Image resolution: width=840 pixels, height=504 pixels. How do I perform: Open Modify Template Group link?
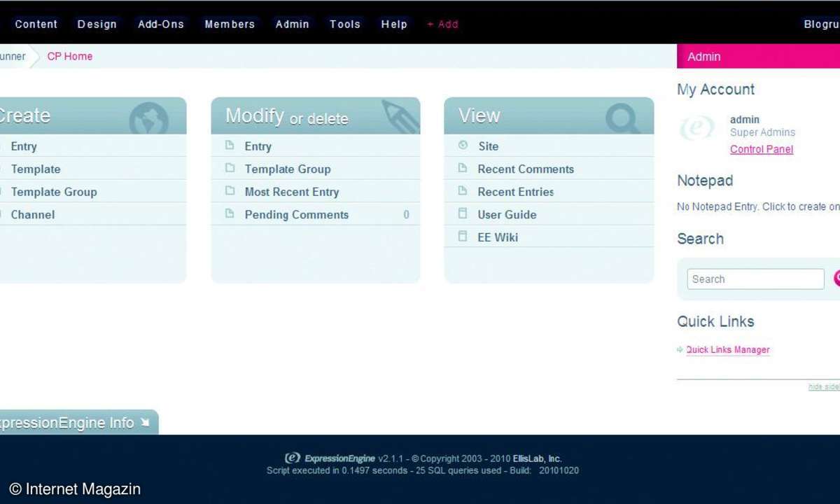288,169
